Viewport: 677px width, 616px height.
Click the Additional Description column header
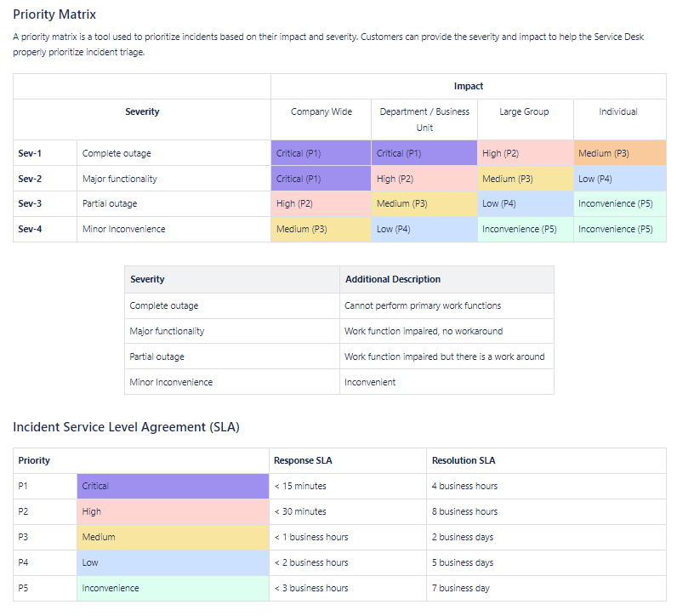[x=392, y=279]
